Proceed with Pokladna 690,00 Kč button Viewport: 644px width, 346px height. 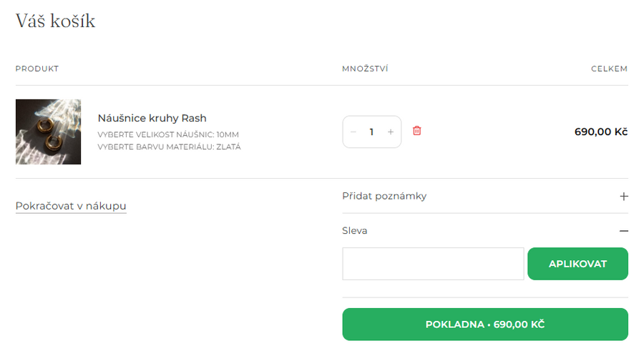485,325
